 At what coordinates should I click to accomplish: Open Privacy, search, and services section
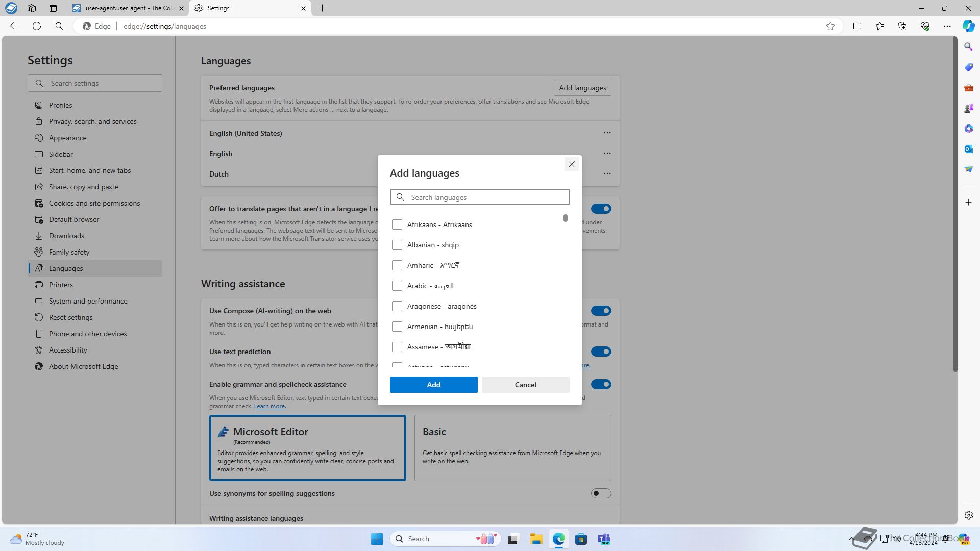coord(95,121)
